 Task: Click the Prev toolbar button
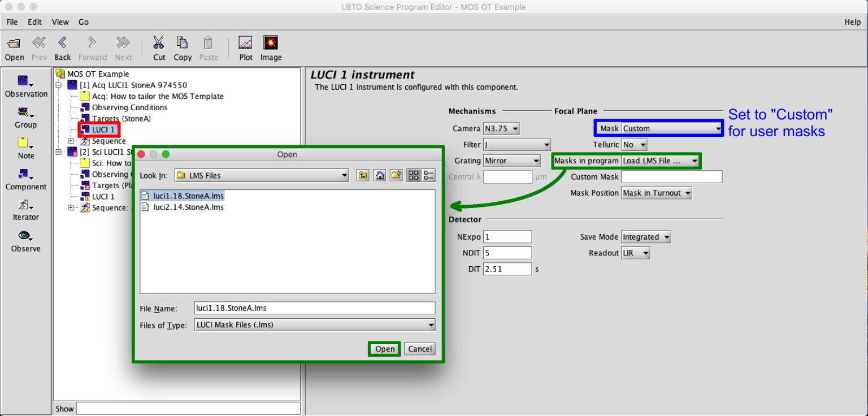39,43
